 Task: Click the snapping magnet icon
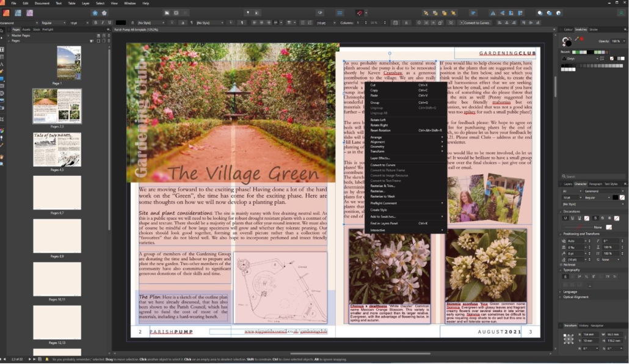360,13
